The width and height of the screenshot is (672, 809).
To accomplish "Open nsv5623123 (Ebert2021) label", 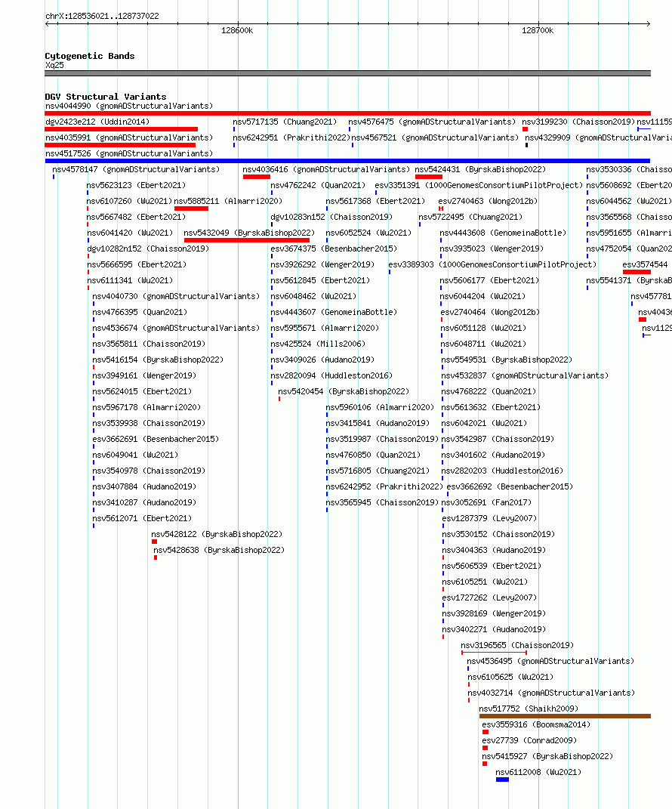I will [x=136, y=185].
